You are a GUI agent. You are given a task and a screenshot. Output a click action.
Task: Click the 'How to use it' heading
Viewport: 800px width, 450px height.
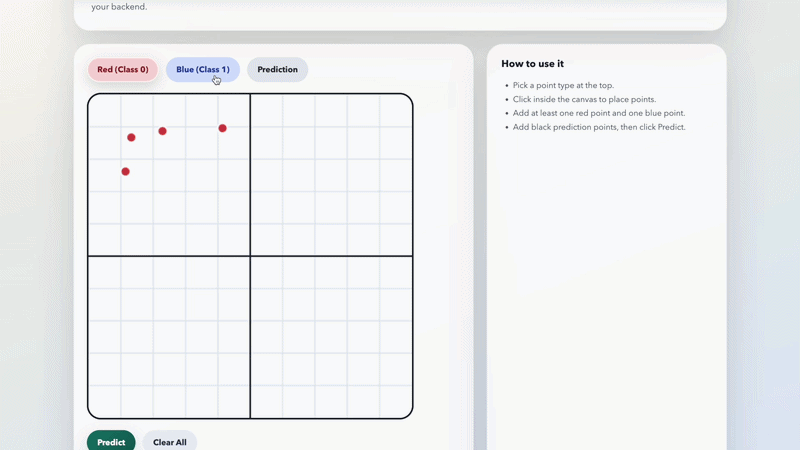pyautogui.click(x=532, y=64)
